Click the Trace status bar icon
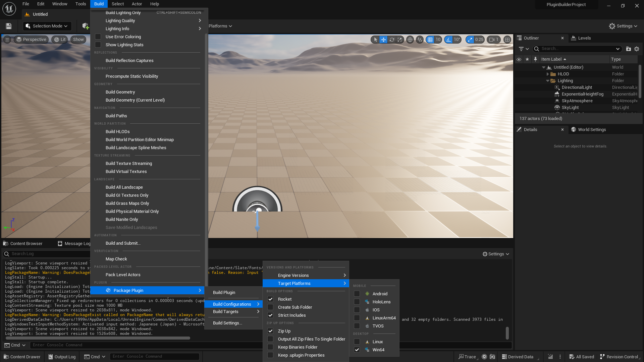Image resolution: width=644 pixels, height=362 pixels. pos(468,357)
